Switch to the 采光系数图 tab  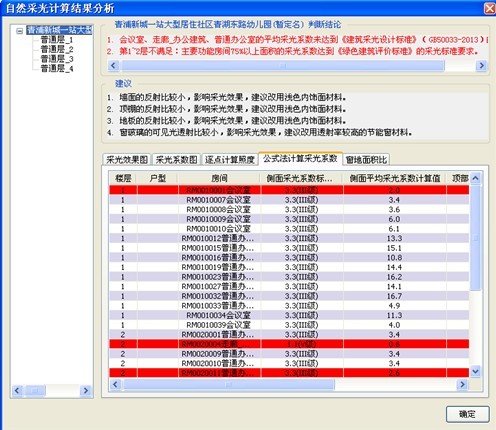(x=176, y=160)
